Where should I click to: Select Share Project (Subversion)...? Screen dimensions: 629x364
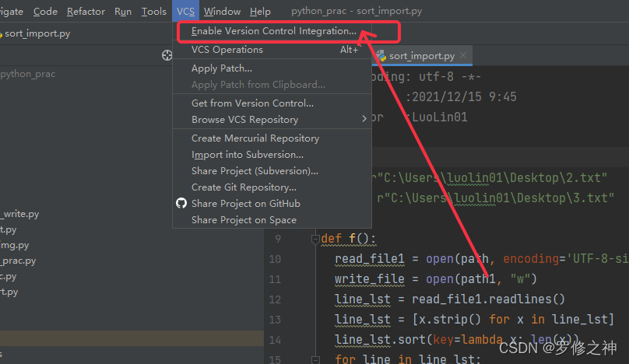272,171
